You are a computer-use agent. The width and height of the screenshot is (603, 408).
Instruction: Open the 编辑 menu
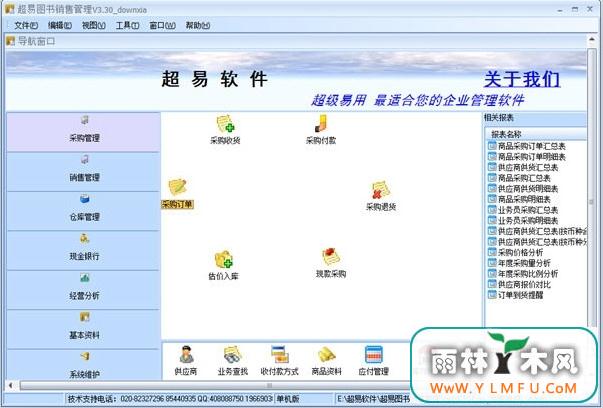click(x=60, y=25)
